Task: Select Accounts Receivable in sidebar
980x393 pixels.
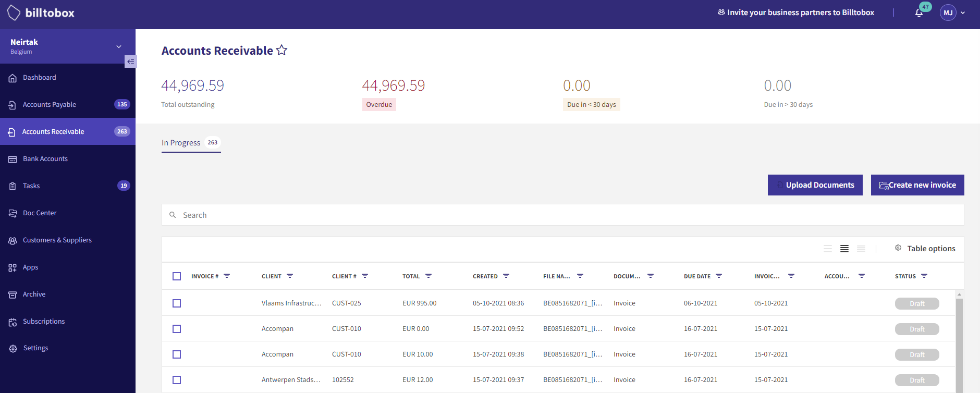Action: (x=68, y=132)
